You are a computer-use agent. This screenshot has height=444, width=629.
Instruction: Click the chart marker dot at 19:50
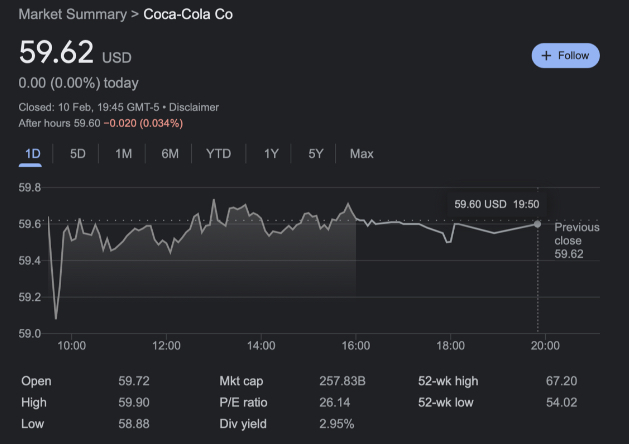click(537, 224)
